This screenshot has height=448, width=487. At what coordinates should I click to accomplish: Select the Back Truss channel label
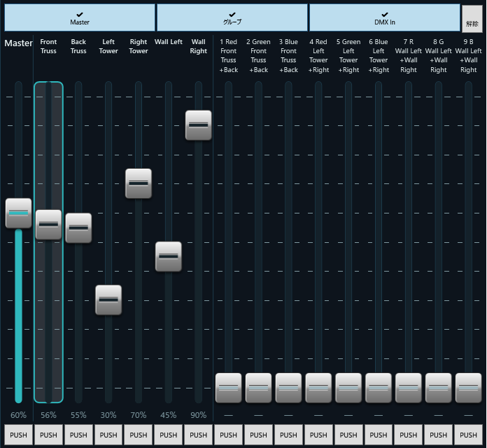coord(78,46)
